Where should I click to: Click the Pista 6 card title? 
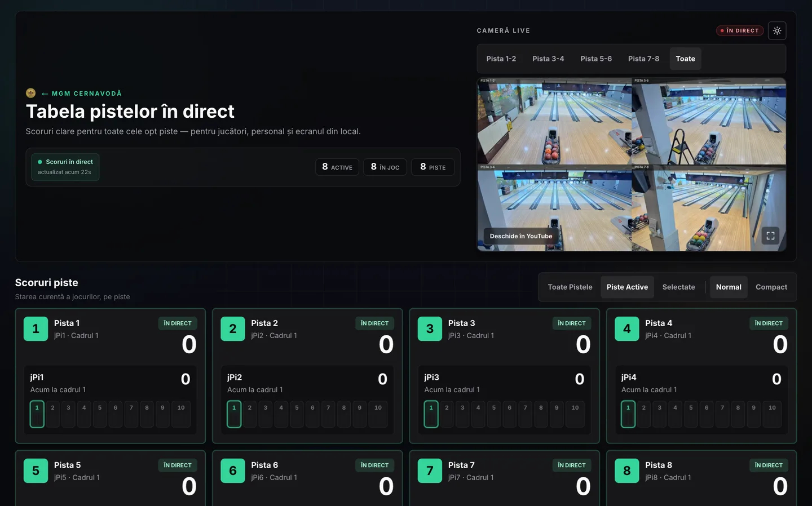coord(264,465)
